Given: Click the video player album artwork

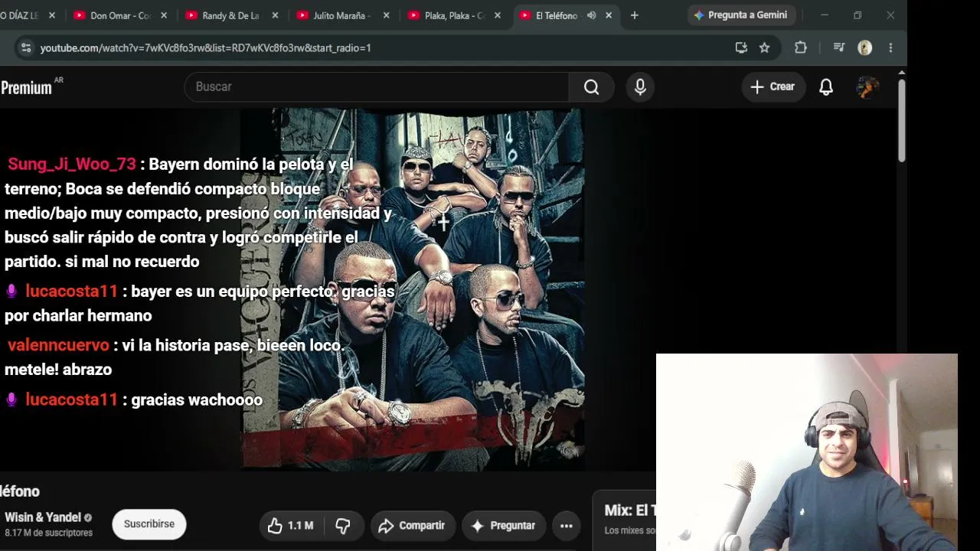Looking at the screenshot, I should point(413,289).
